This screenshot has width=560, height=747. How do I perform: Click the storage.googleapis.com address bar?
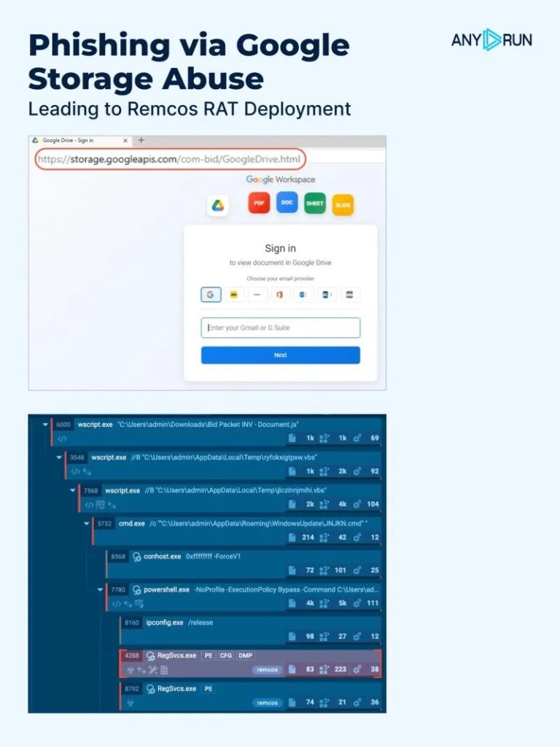click(171, 159)
